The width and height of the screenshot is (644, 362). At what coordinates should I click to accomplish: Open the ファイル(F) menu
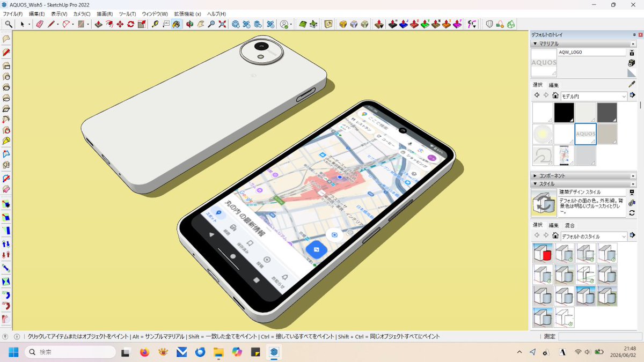click(x=13, y=13)
